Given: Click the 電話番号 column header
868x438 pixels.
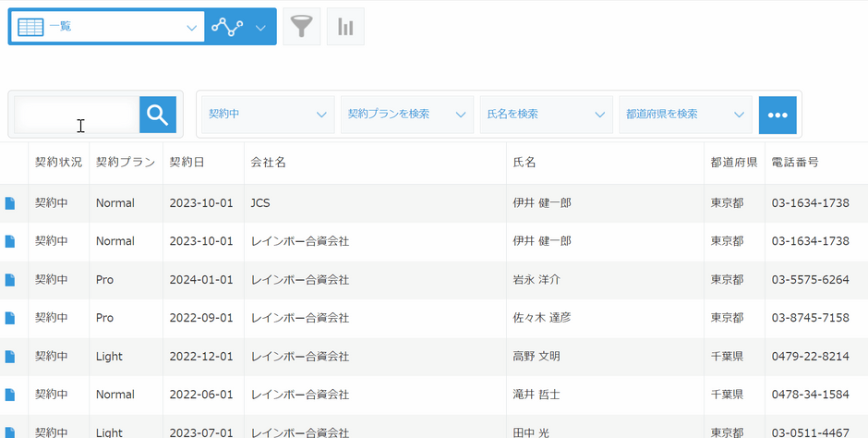Looking at the screenshot, I should point(795,163).
